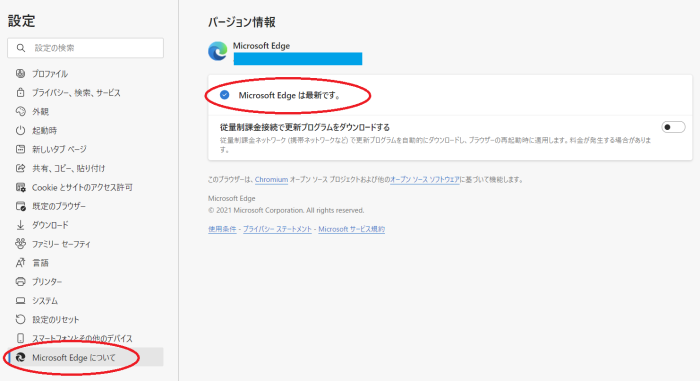Open プライバシー ステートメント link
The image size is (700, 381).
pyautogui.click(x=277, y=229)
